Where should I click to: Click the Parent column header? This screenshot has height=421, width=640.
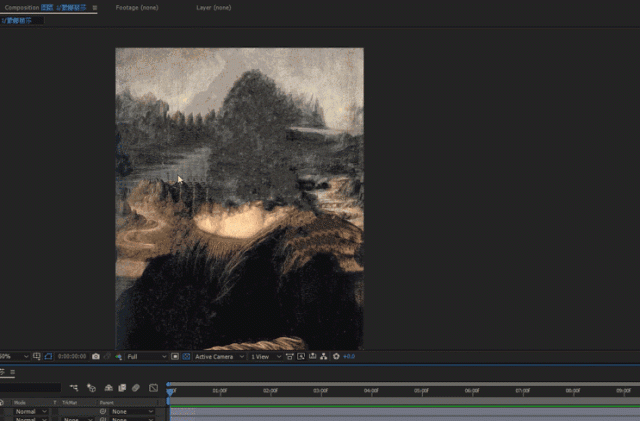(x=106, y=403)
